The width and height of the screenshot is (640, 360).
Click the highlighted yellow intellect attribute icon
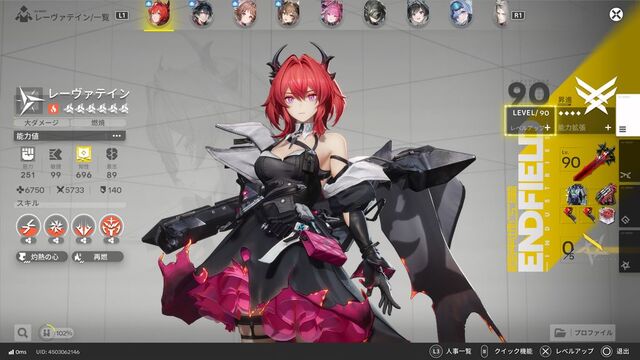(x=84, y=154)
